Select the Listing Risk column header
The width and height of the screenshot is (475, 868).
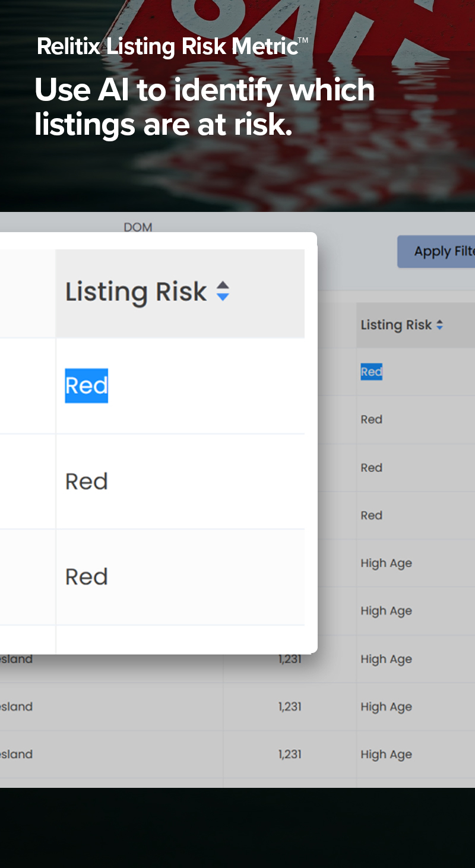click(x=137, y=292)
